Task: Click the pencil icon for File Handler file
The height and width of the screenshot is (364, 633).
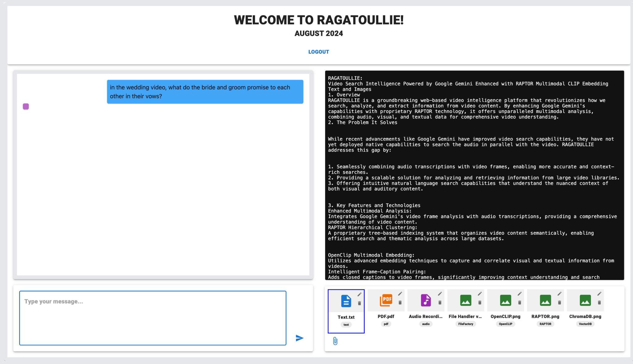Action: pos(480,294)
